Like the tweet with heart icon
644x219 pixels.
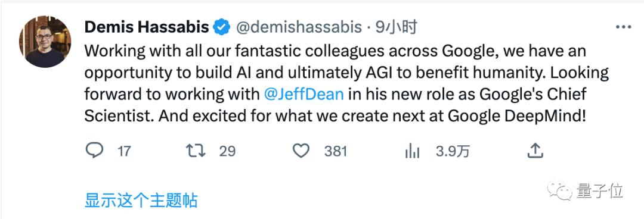301,151
